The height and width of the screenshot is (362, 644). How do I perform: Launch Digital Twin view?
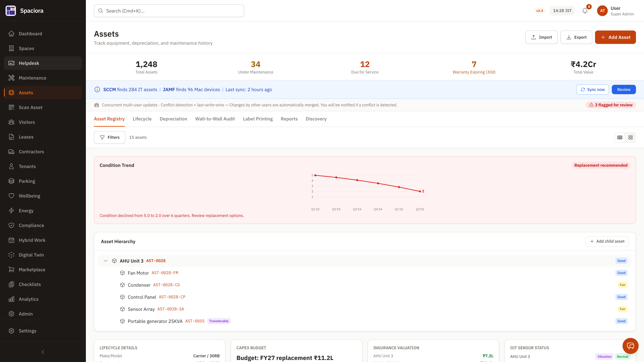tap(43, 255)
